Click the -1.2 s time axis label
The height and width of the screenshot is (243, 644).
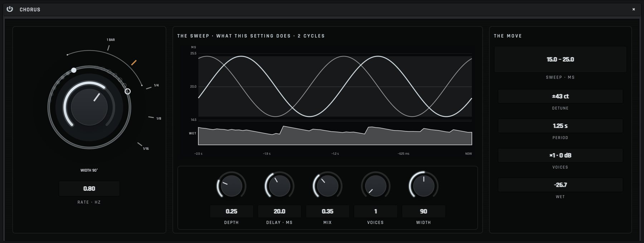click(x=335, y=154)
